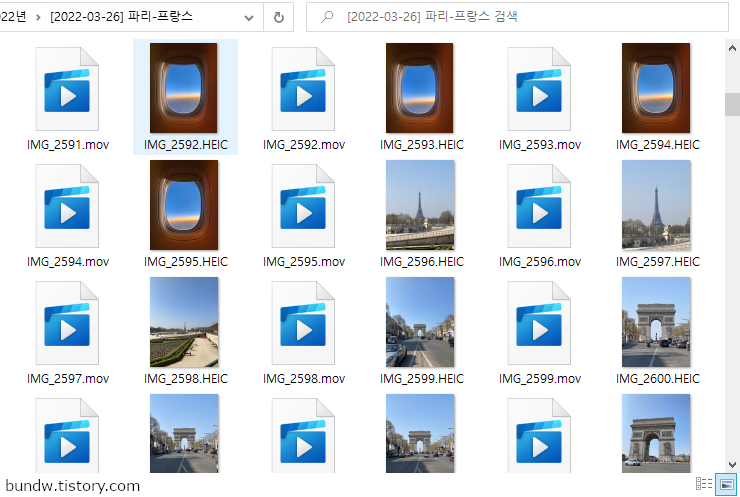Image resolution: width=740 pixels, height=497 pixels.
Task: Click the file name IMG_2597.HEIC
Action: click(x=658, y=262)
